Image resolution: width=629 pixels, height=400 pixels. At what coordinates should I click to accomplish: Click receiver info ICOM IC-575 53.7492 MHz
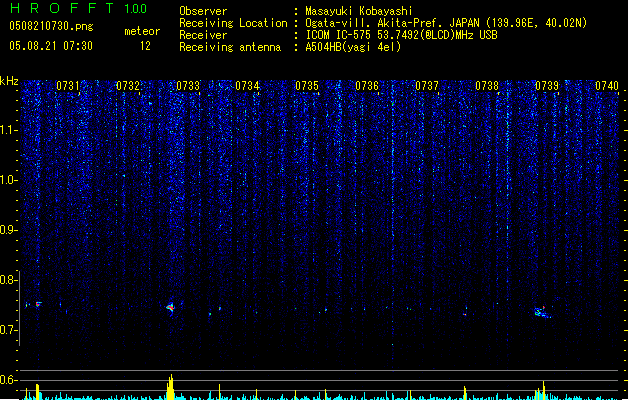(401, 35)
